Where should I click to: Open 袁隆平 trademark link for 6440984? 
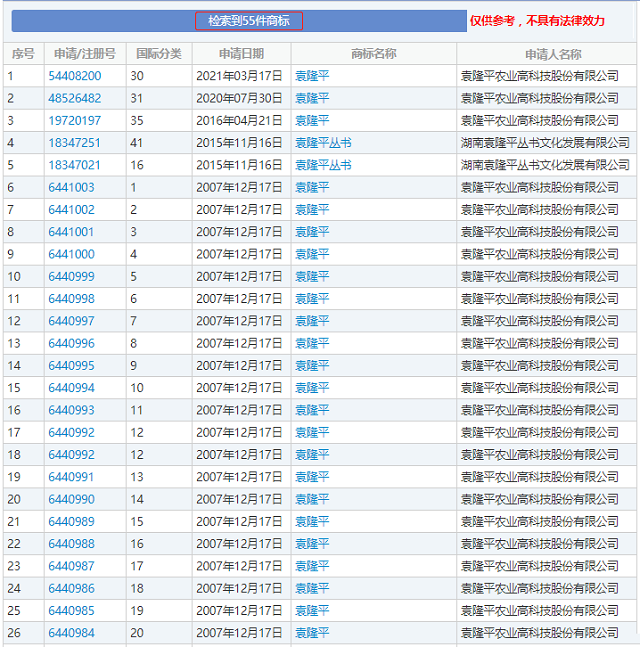coord(312,633)
